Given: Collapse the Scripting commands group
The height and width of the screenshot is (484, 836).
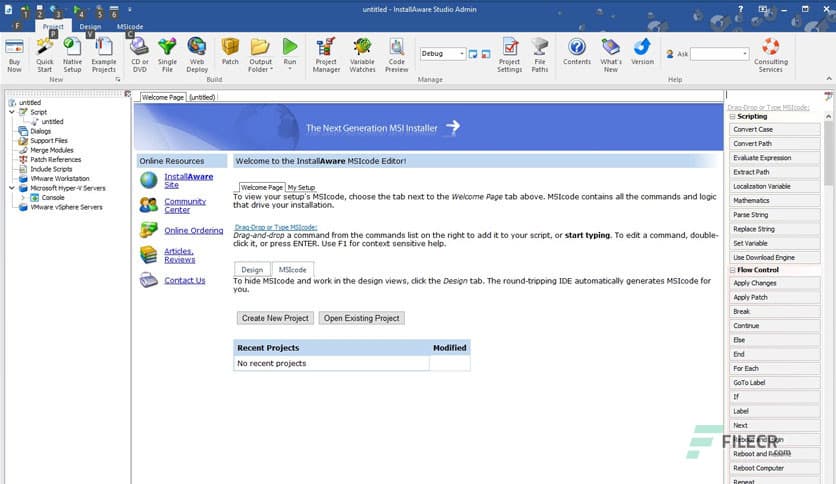Looking at the screenshot, I should pyautogui.click(x=732, y=116).
